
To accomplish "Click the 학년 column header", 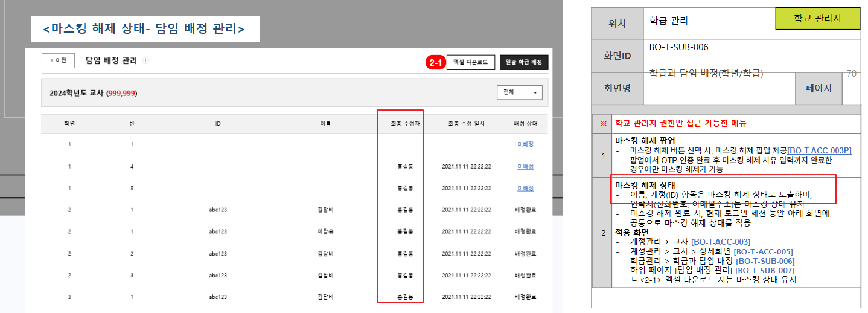I will 69,124.
